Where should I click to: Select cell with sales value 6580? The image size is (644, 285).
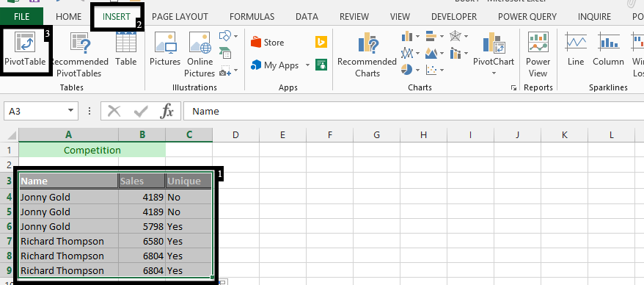142,241
